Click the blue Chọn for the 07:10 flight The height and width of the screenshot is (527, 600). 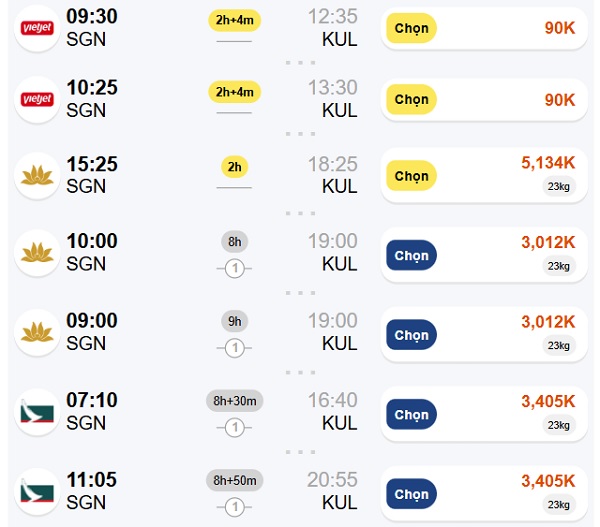point(411,414)
